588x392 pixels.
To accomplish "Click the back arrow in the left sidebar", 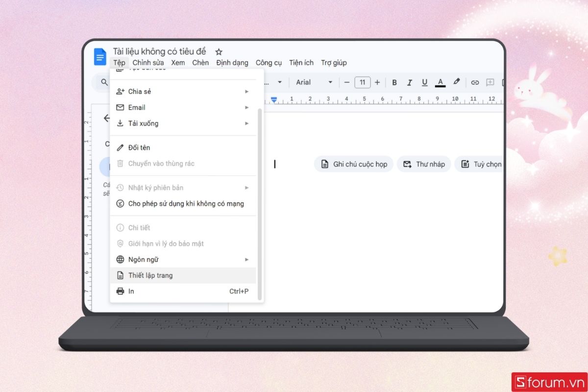I will point(106,118).
